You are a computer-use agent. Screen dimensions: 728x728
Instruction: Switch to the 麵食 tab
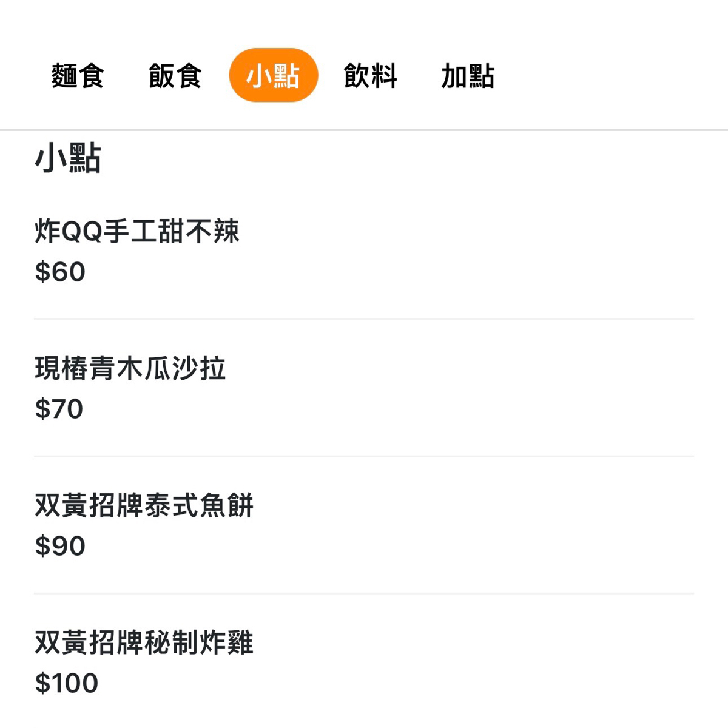78,76
